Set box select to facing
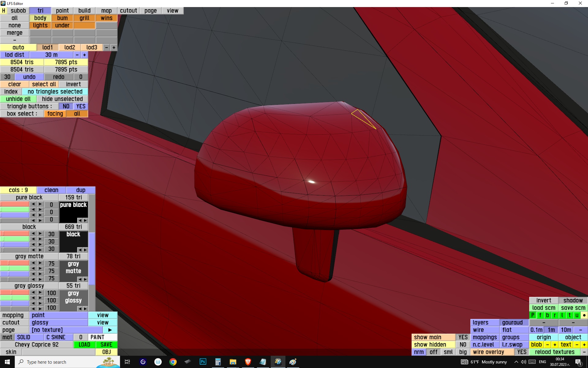The height and width of the screenshot is (368, 588). pyautogui.click(x=55, y=114)
